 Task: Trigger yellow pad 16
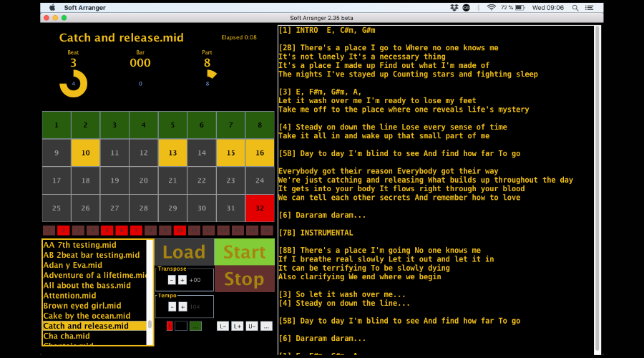[260, 153]
